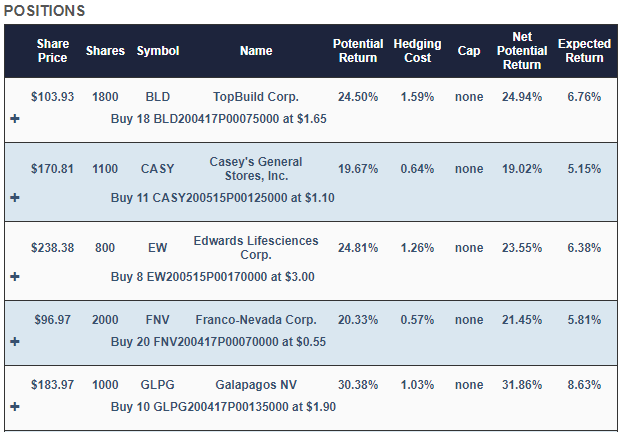Click the Name column header
The width and height of the screenshot is (624, 432).
coord(256,51)
